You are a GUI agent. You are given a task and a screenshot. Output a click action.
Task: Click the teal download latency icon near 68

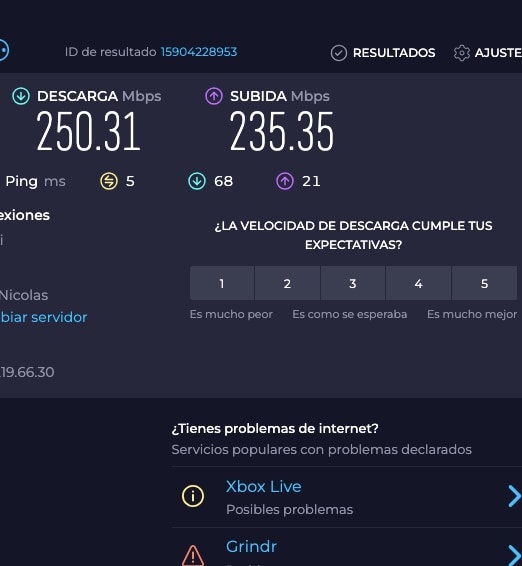click(x=197, y=181)
